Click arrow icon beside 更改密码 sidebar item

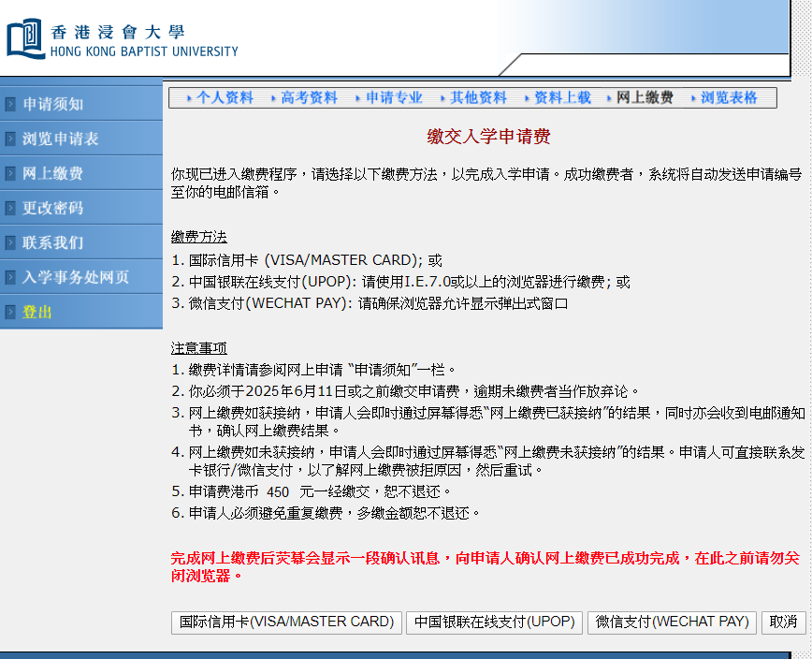(10, 208)
